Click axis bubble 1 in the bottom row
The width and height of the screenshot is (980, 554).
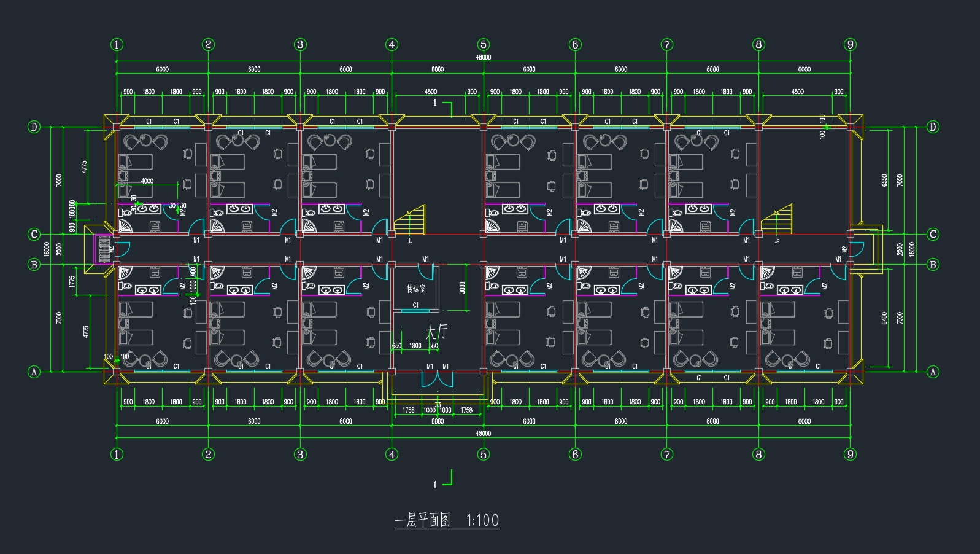click(117, 455)
